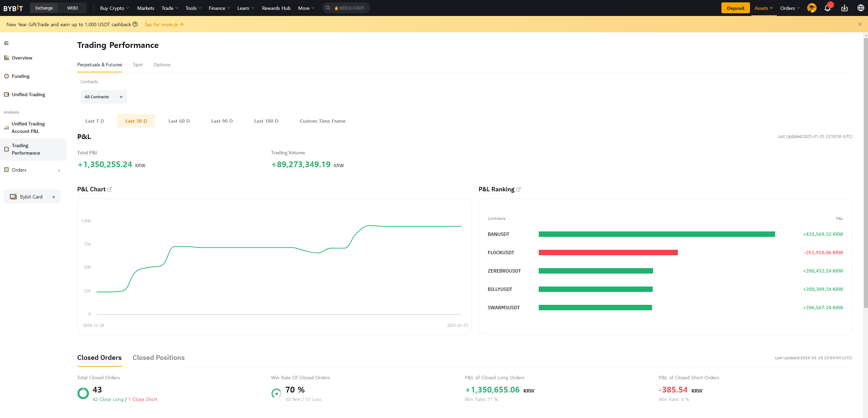Click cashback info question mark icon
Image resolution: width=868 pixels, height=418 pixels.
coord(135,24)
